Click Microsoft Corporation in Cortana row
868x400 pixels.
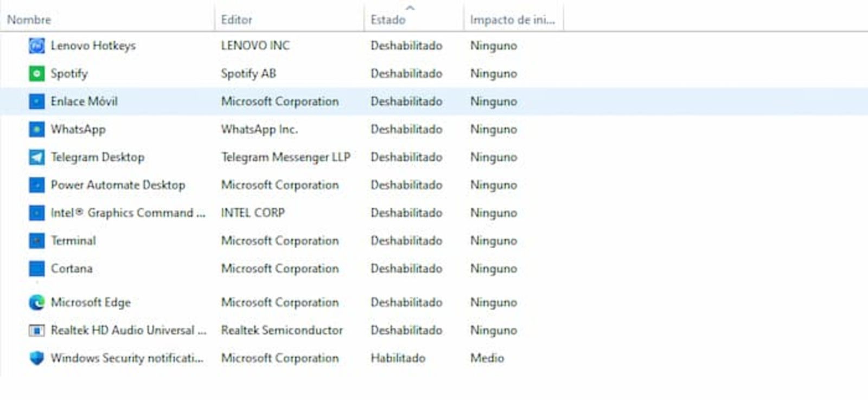coord(279,269)
